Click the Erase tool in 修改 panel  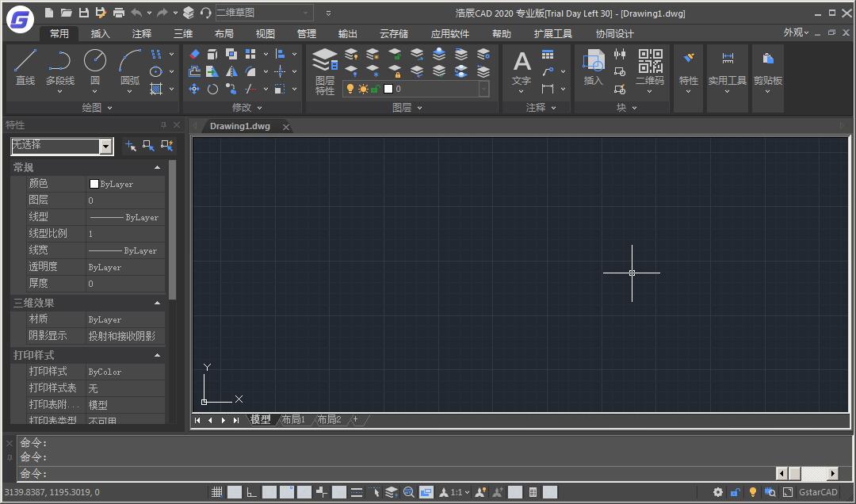194,54
